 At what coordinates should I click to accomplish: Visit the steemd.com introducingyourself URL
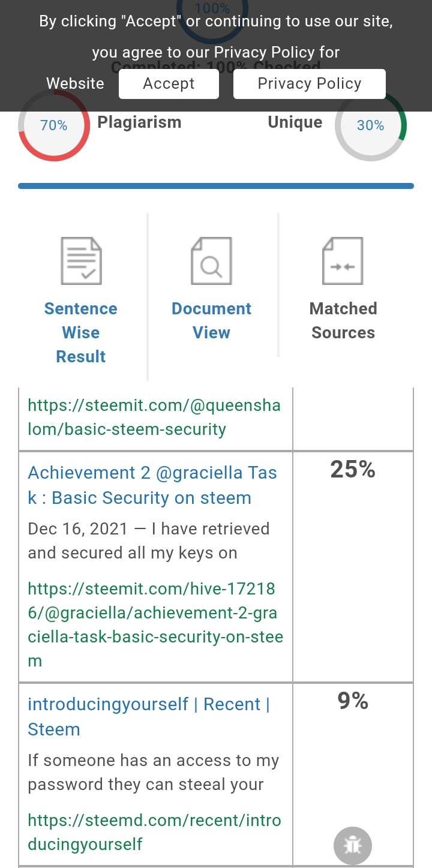tap(154, 832)
